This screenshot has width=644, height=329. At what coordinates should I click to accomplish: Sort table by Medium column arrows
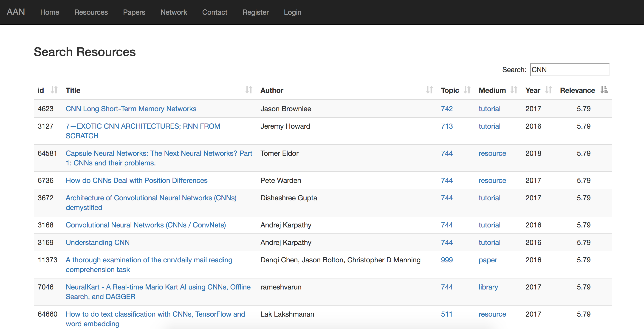(x=514, y=90)
